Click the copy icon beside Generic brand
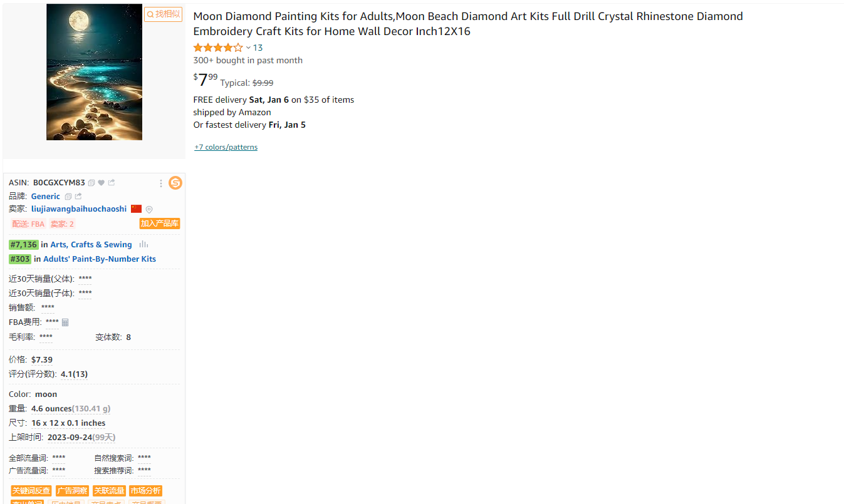 68,197
